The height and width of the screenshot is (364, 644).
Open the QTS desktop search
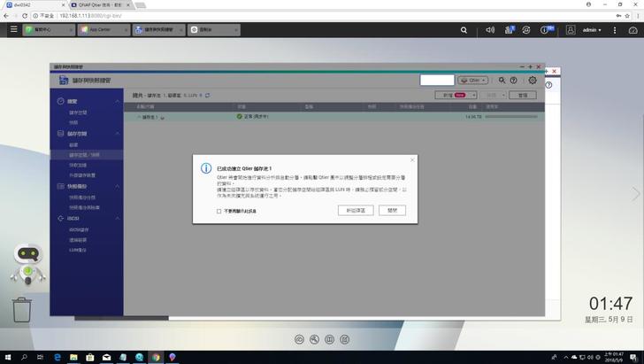point(464,30)
